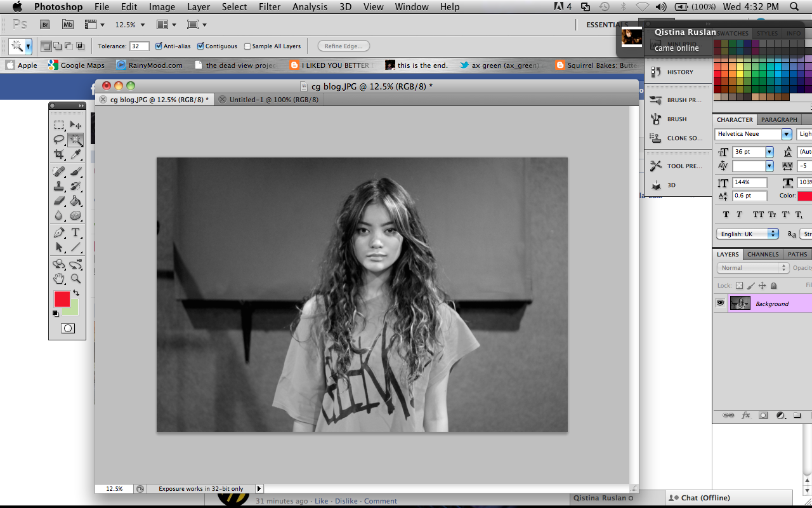Click the Character panel text Color swatch
This screenshot has height=508, width=812.
coord(805,196)
